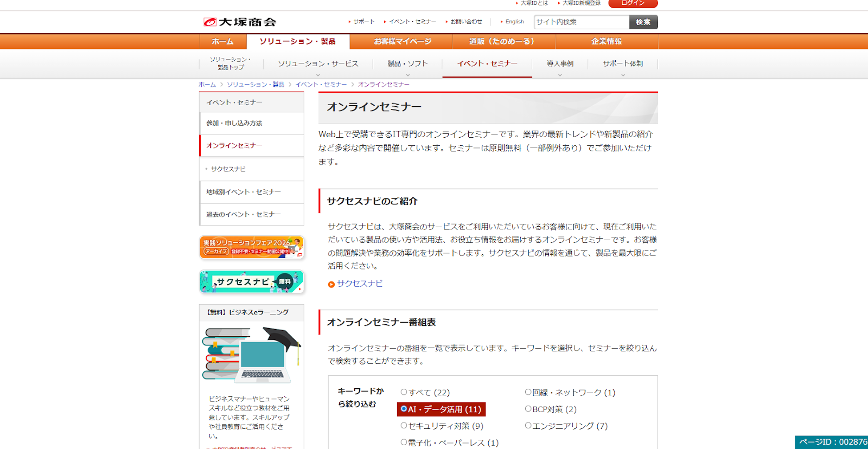Click the Otsuka Shokai logo
The height and width of the screenshot is (449, 868).
tap(240, 22)
